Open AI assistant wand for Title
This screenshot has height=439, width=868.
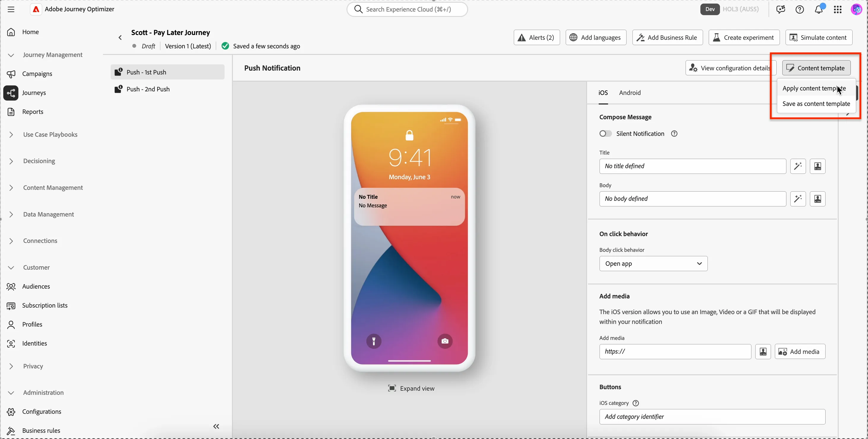[x=798, y=166]
